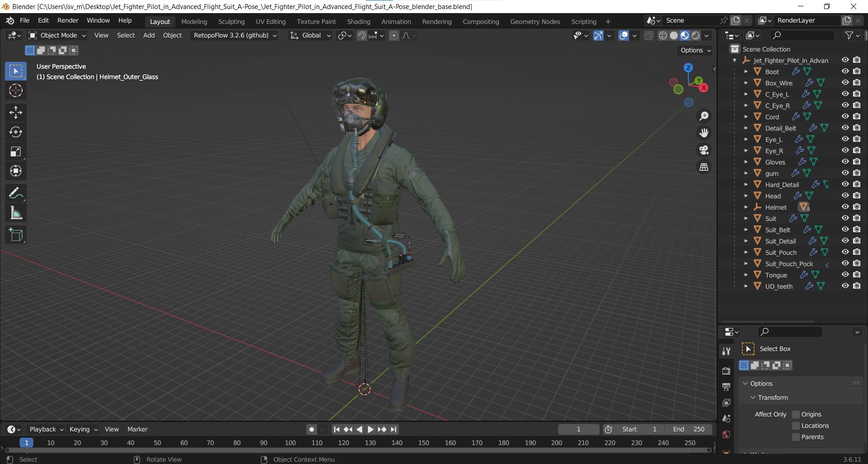This screenshot has width=868, height=464.
Task: Switch to rendered viewport shading
Action: (x=696, y=35)
